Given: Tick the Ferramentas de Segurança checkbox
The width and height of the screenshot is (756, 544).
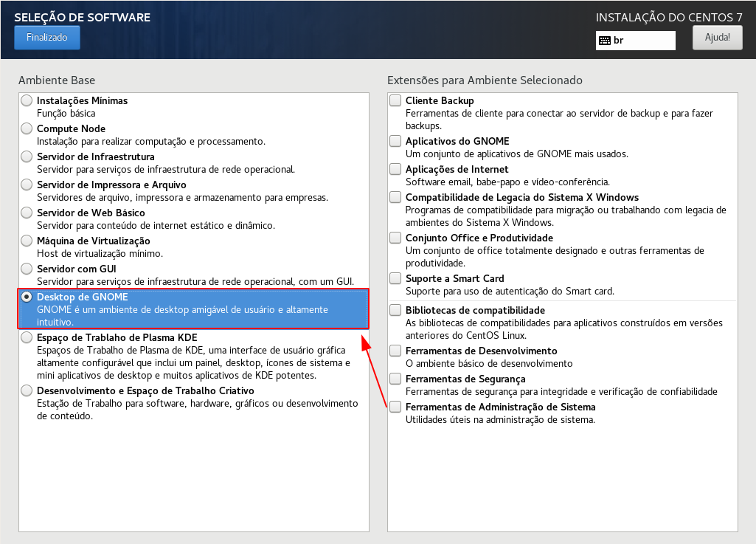Looking at the screenshot, I should 395,379.
